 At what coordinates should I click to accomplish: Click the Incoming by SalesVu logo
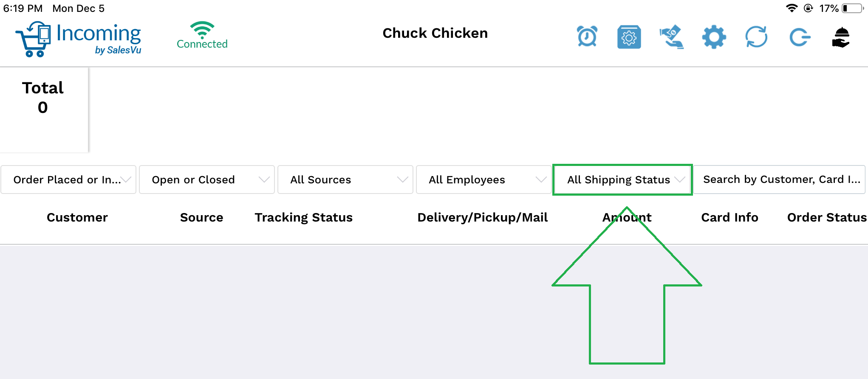(79, 39)
